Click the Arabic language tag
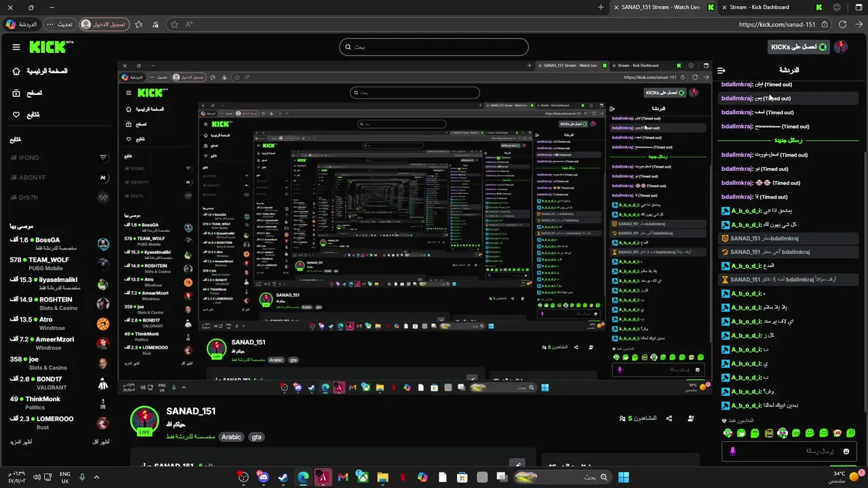This screenshot has height=488, width=868. 231,437
